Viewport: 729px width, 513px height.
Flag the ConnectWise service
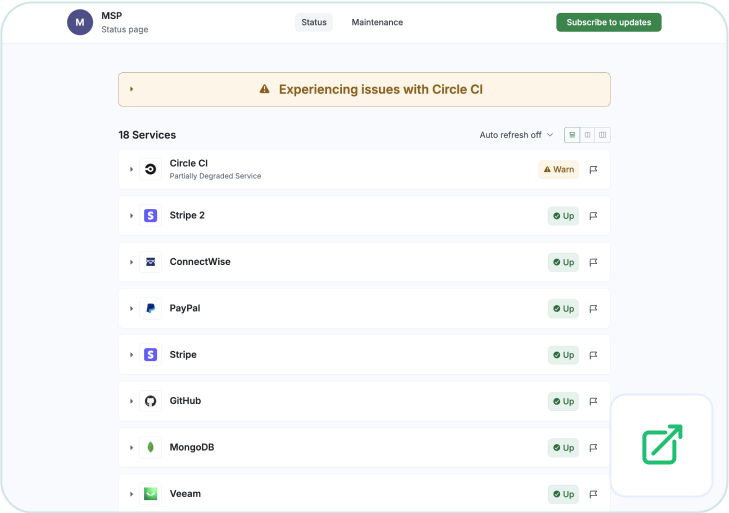point(593,262)
